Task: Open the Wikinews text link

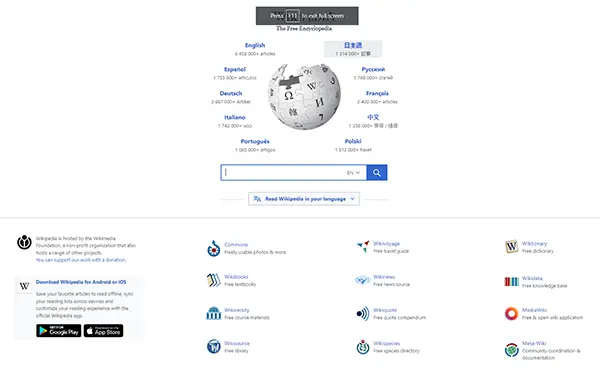Action: tap(384, 277)
